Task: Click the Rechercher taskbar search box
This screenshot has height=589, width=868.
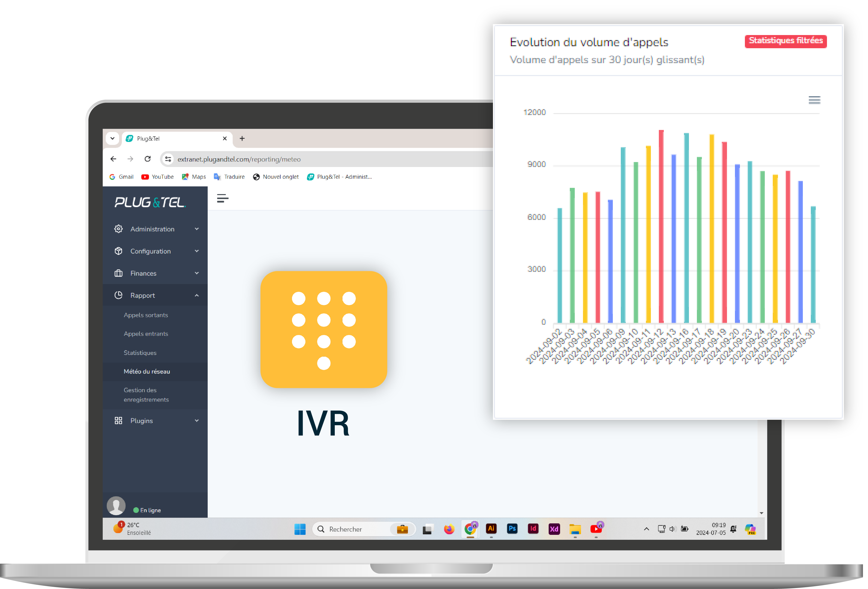Action: pyautogui.click(x=364, y=529)
